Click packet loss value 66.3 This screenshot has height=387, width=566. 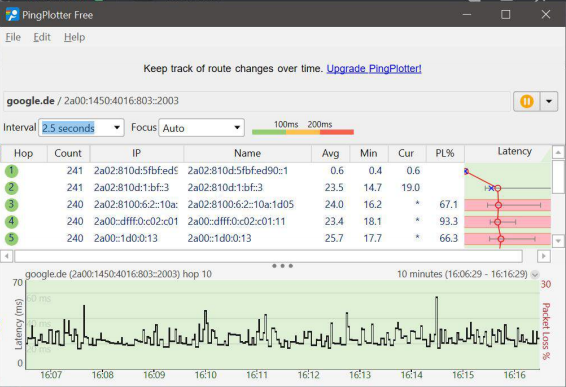tap(448, 238)
